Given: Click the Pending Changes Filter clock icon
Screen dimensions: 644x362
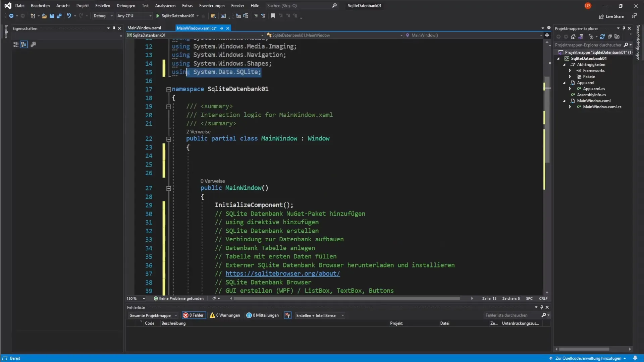Looking at the screenshot, I should [591, 37].
